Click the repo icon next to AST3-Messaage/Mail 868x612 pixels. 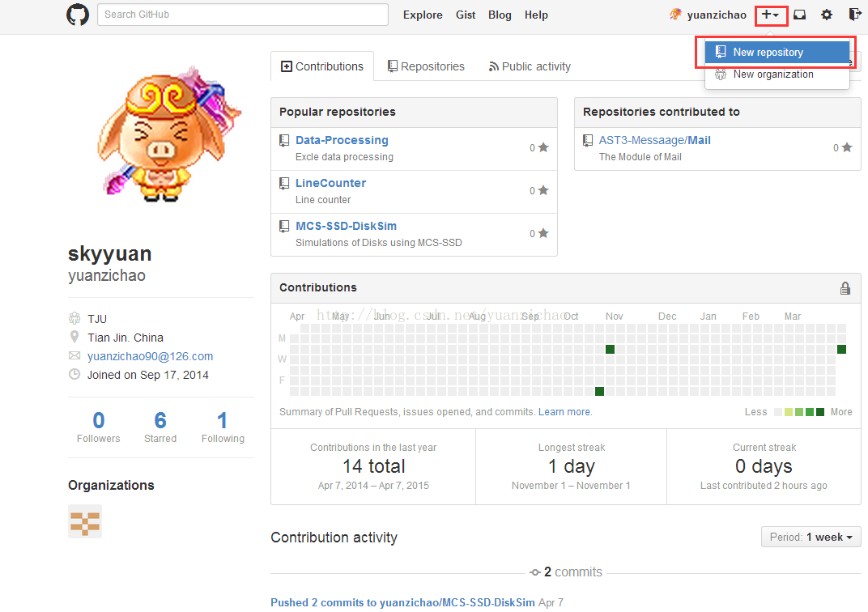[x=588, y=141]
